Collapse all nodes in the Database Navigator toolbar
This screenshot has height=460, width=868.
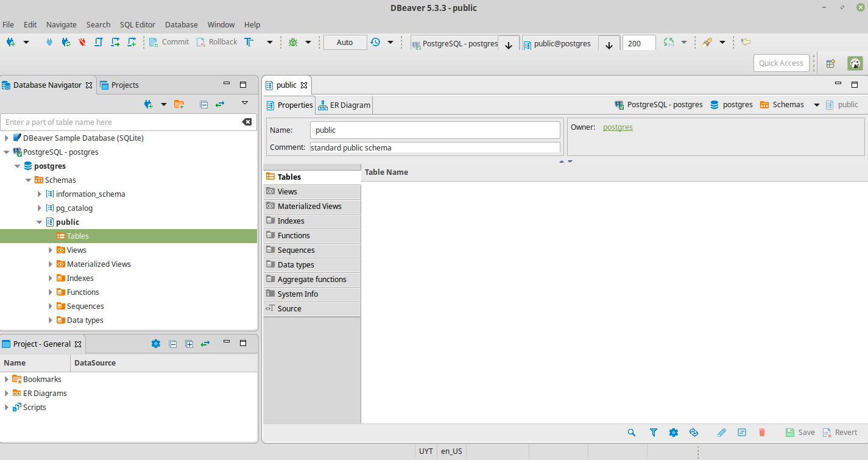pyautogui.click(x=204, y=104)
